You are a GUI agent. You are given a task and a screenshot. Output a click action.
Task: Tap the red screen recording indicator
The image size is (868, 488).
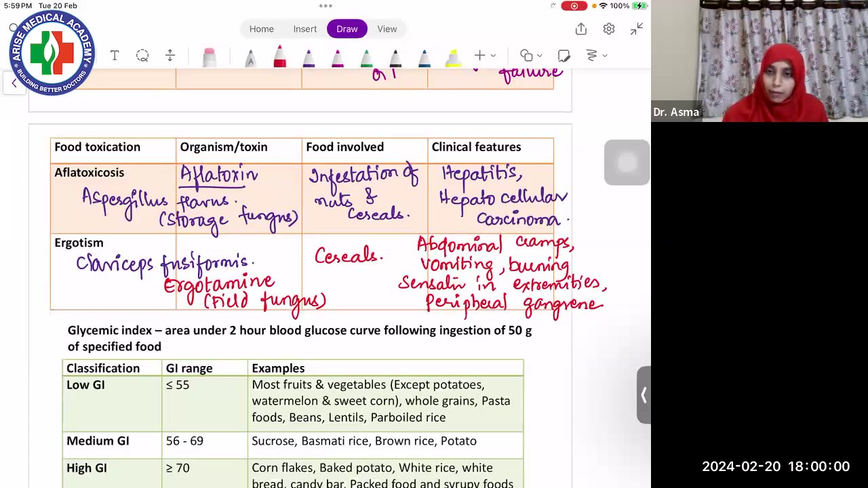[574, 5]
